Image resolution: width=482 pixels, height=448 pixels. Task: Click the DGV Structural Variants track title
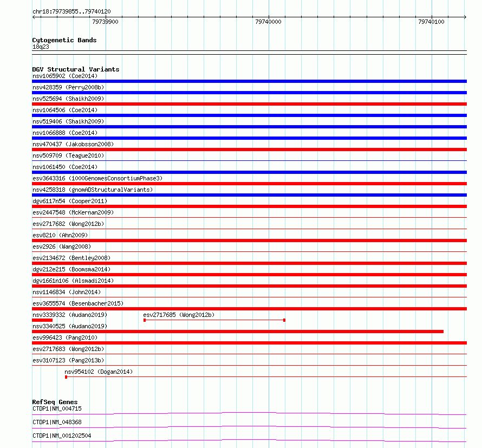pos(76,69)
